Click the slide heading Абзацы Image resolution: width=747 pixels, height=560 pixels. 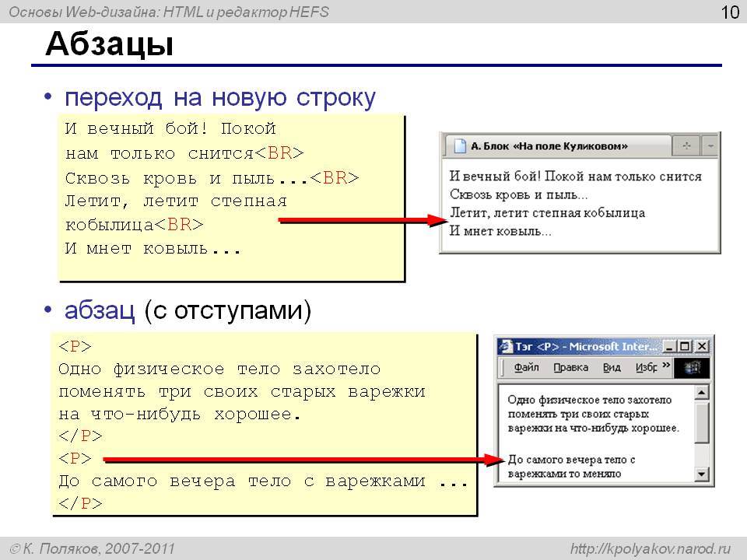pos(110,44)
